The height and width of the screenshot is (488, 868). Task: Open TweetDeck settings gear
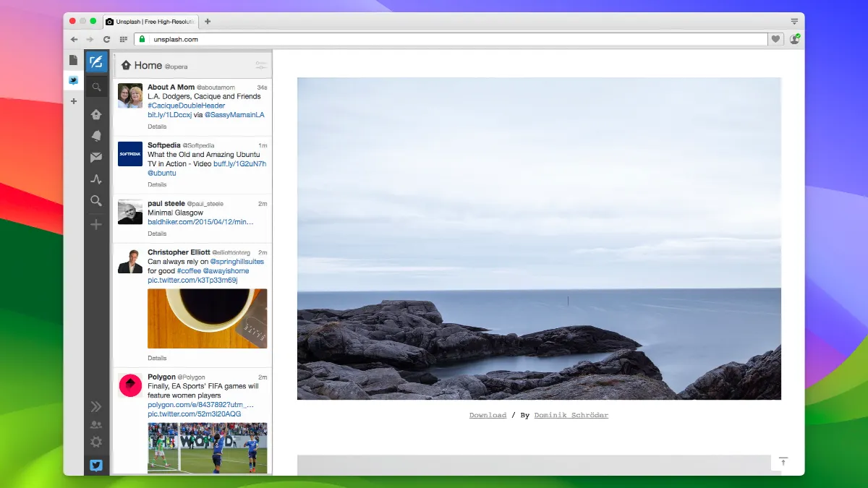(x=96, y=442)
